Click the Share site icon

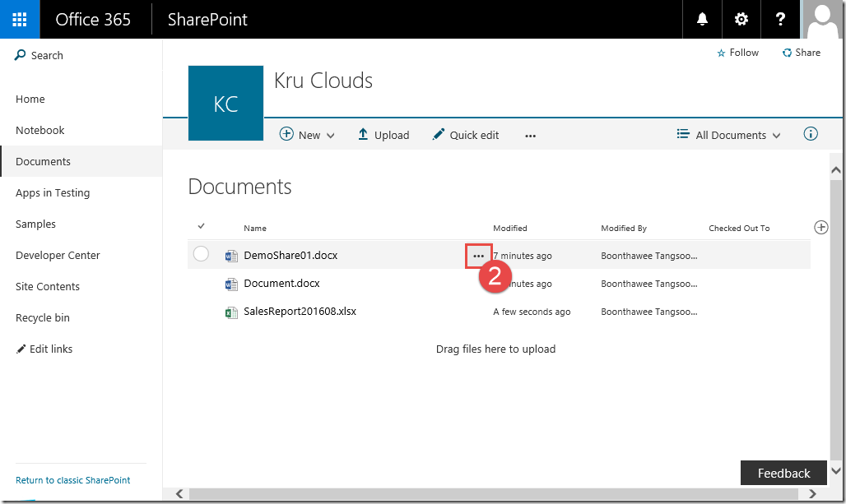788,53
